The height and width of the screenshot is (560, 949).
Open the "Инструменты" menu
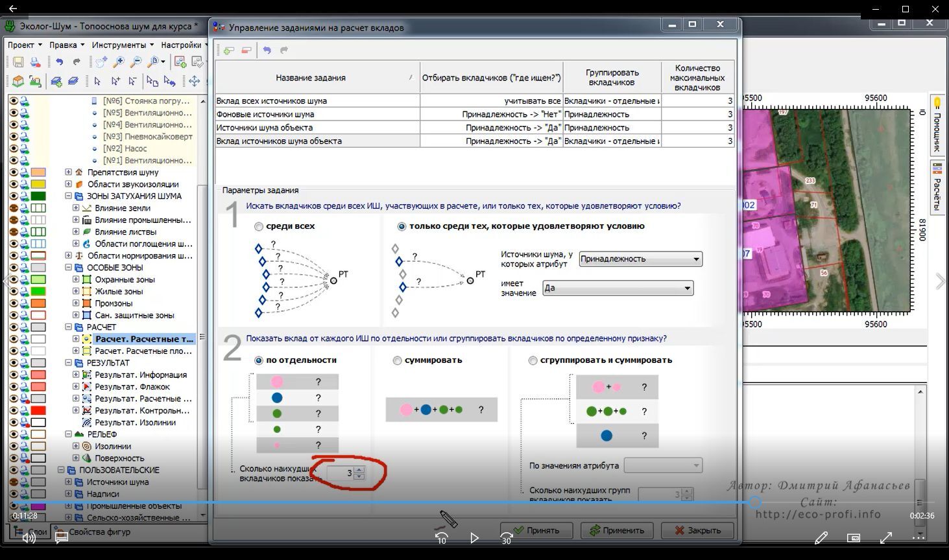[x=122, y=45]
